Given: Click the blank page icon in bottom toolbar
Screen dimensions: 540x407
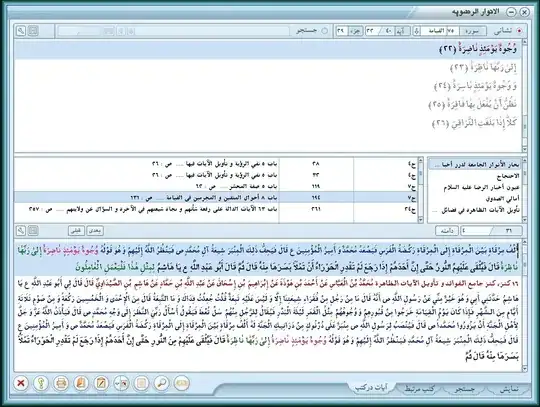Looking at the screenshot, I should click(x=142, y=383).
